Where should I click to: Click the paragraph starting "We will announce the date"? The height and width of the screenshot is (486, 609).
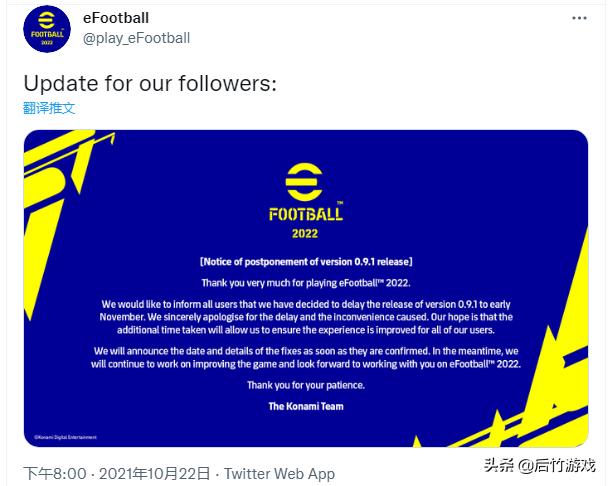pos(304,358)
